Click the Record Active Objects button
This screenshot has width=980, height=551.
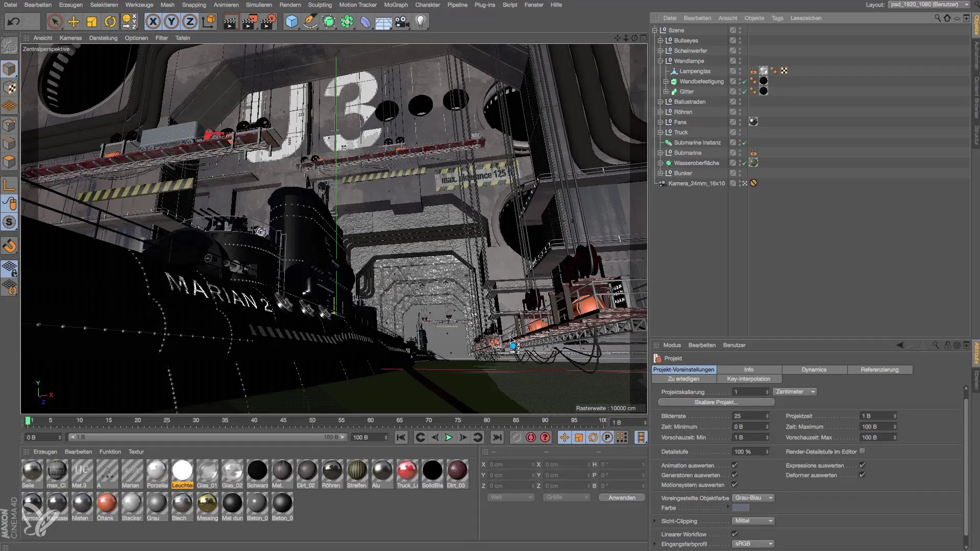(x=517, y=437)
